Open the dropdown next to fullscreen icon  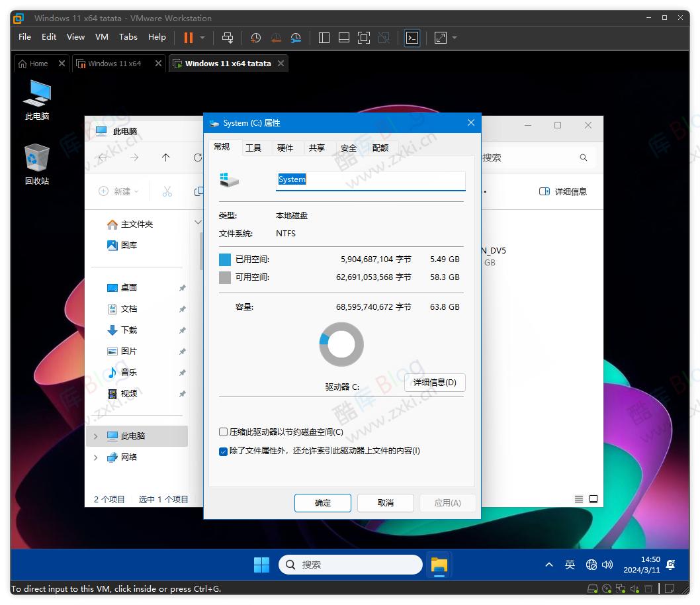(x=454, y=38)
